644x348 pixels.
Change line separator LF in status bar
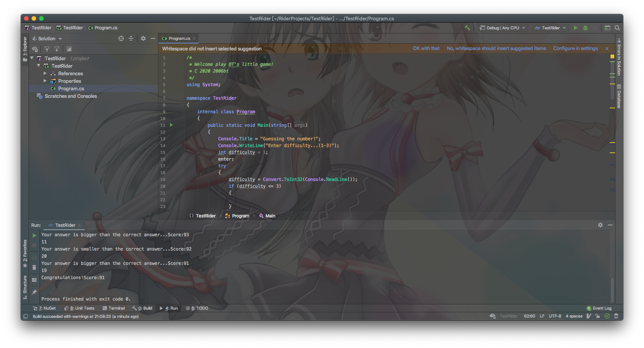(542, 316)
